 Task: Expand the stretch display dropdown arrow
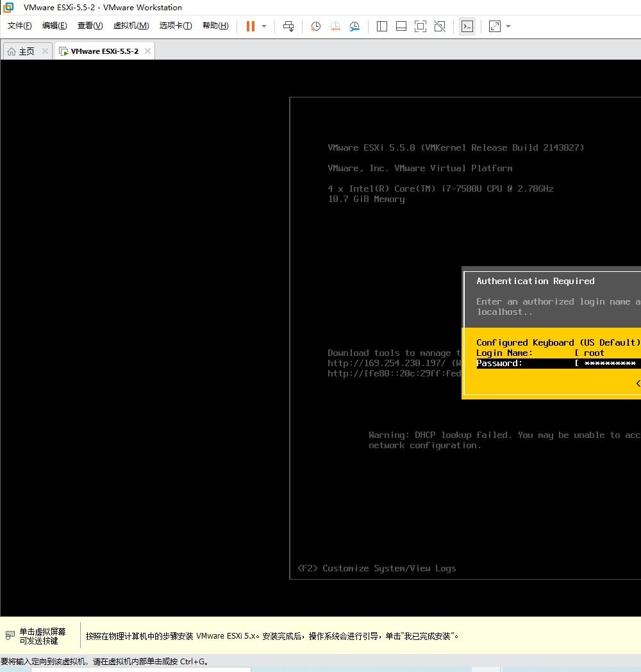[x=508, y=26]
